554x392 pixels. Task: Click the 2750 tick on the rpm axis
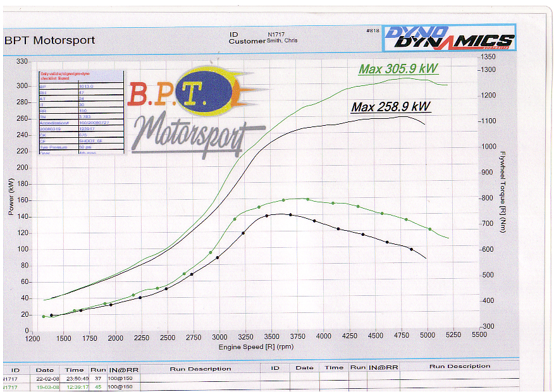[x=194, y=338]
